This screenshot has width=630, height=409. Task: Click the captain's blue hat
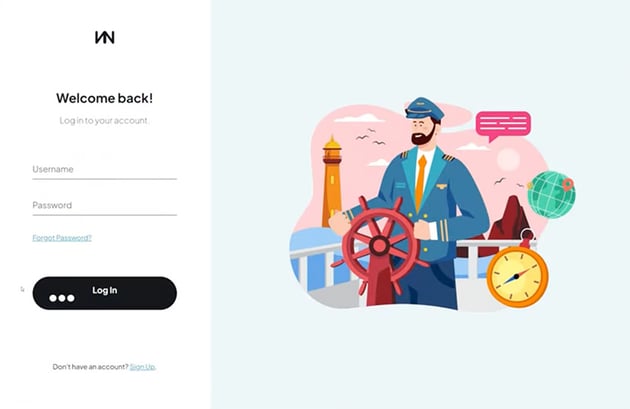(x=424, y=108)
